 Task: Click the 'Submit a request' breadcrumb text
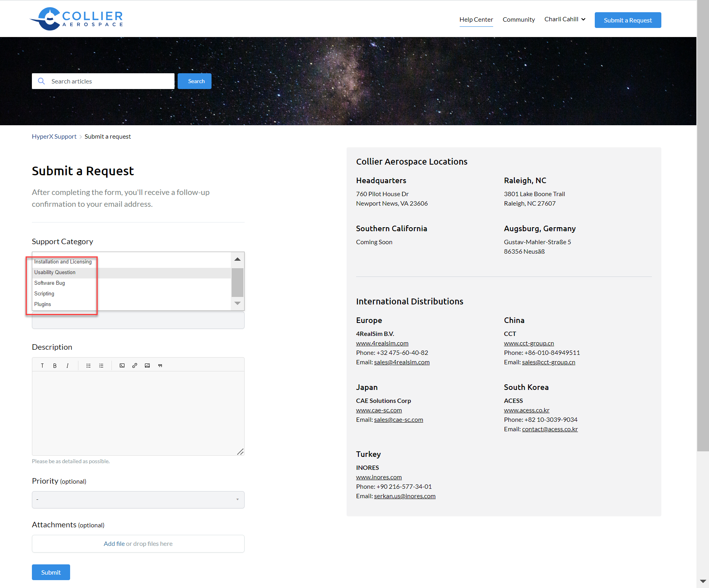pos(108,136)
